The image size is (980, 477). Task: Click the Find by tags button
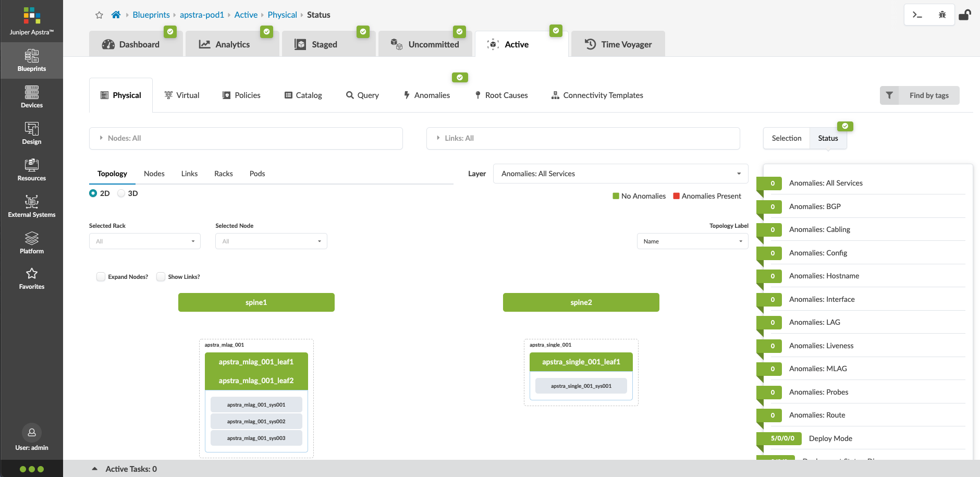(x=929, y=95)
